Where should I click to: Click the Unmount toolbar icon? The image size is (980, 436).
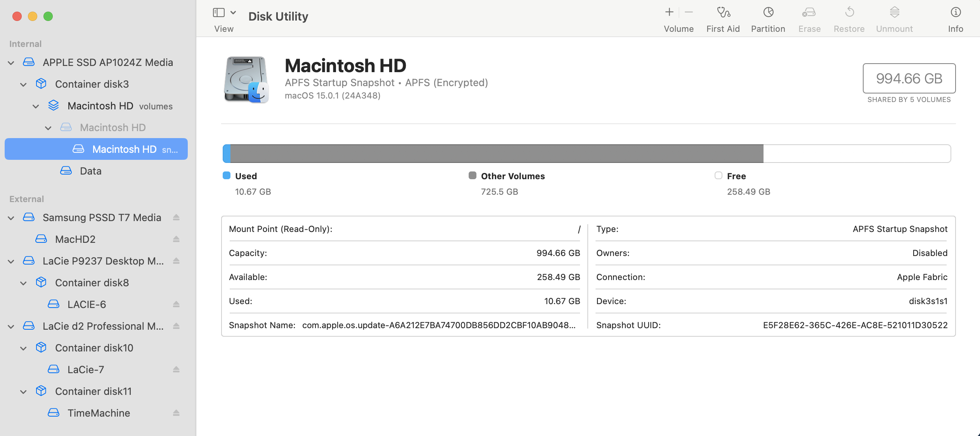click(894, 12)
